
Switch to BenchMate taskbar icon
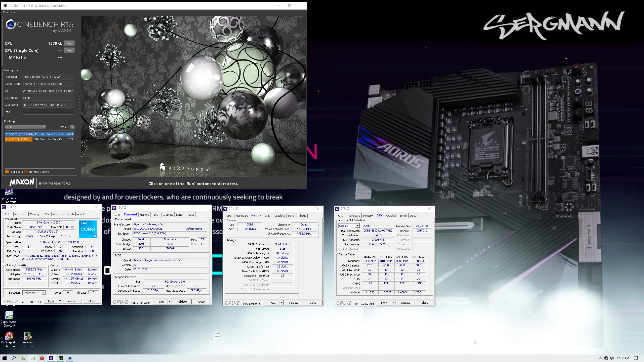click(x=61, y=358)
